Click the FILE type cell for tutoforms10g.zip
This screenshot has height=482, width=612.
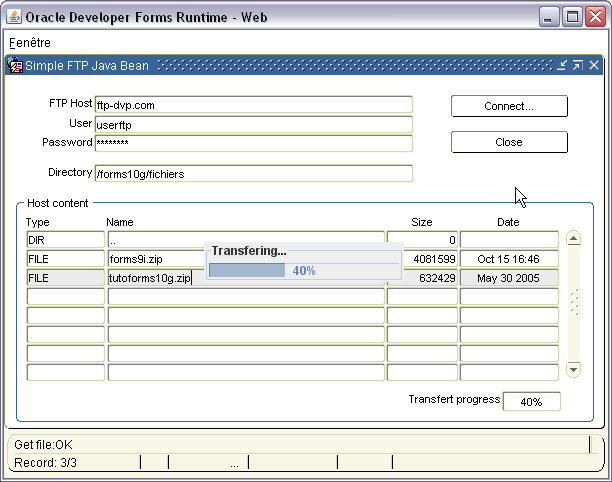click(66, 278)
